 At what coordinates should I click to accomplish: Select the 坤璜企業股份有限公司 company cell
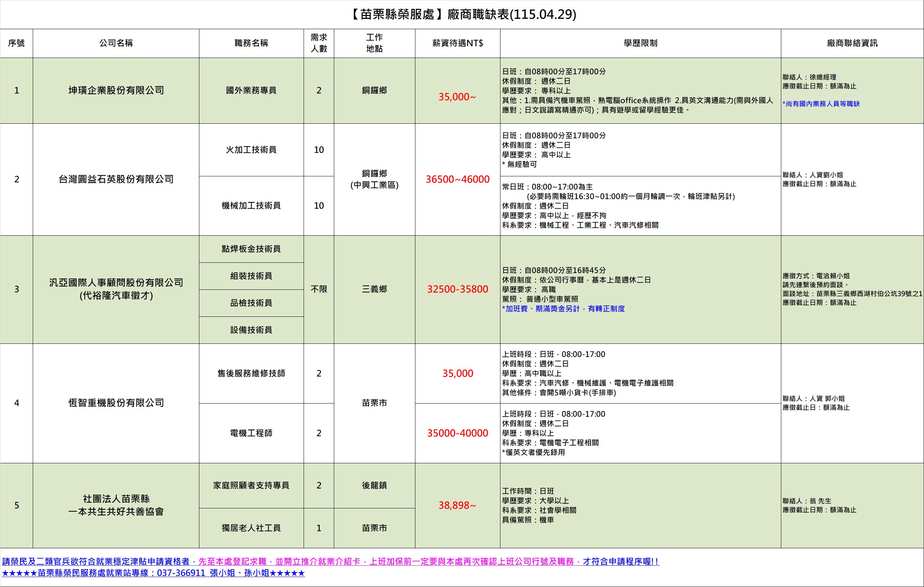pos(116,90)
